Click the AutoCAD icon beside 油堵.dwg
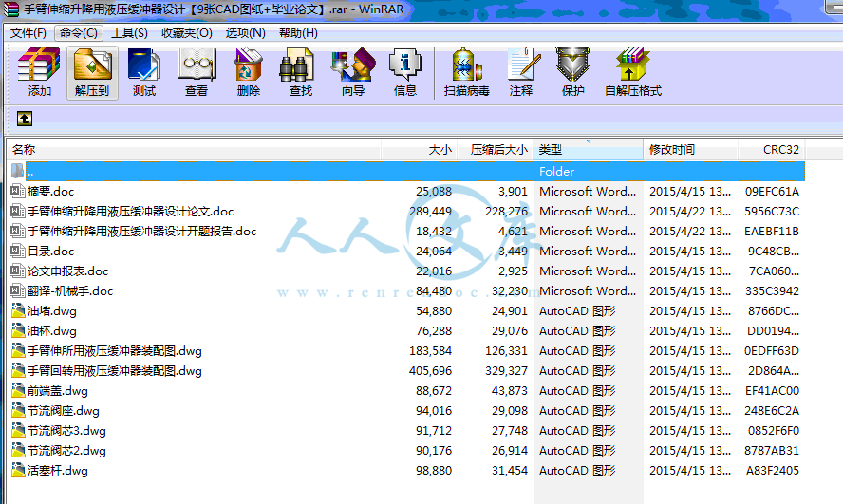The image size is (843, 504). 18,310
